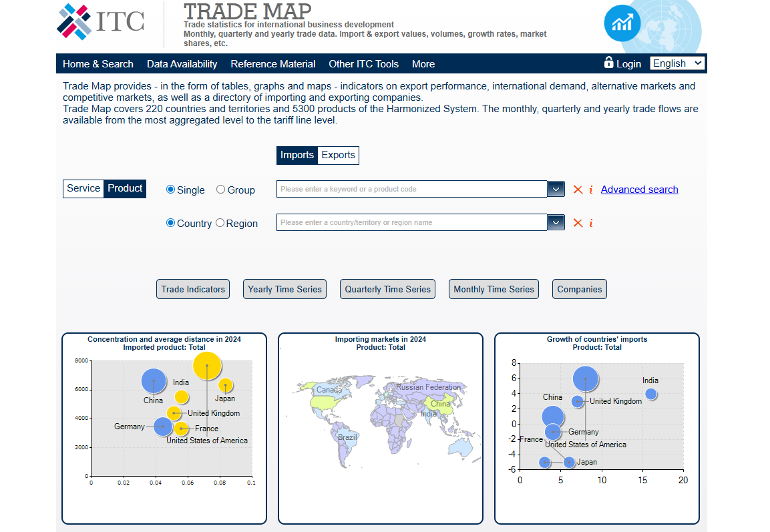Select the Country radio button

170,223
